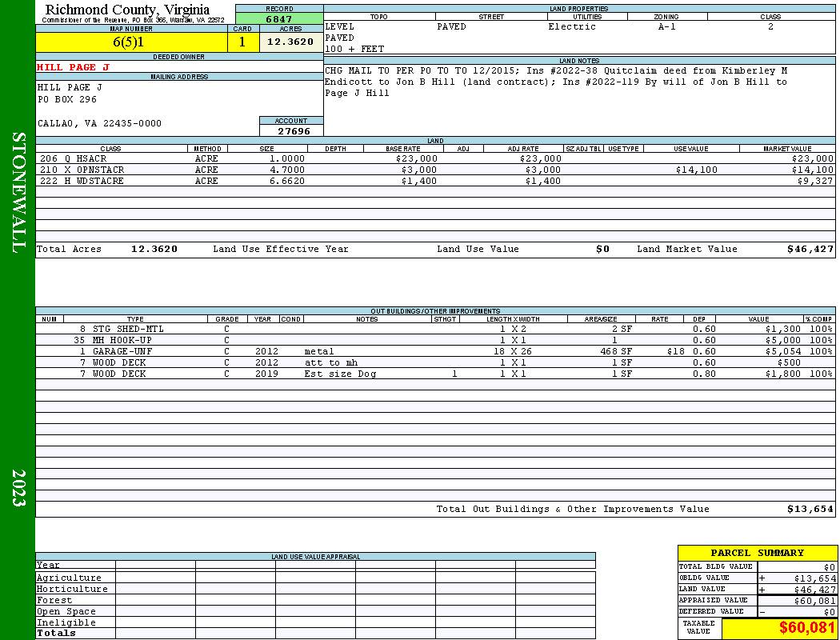Click the 468 SF area cell

click(616, 352)
